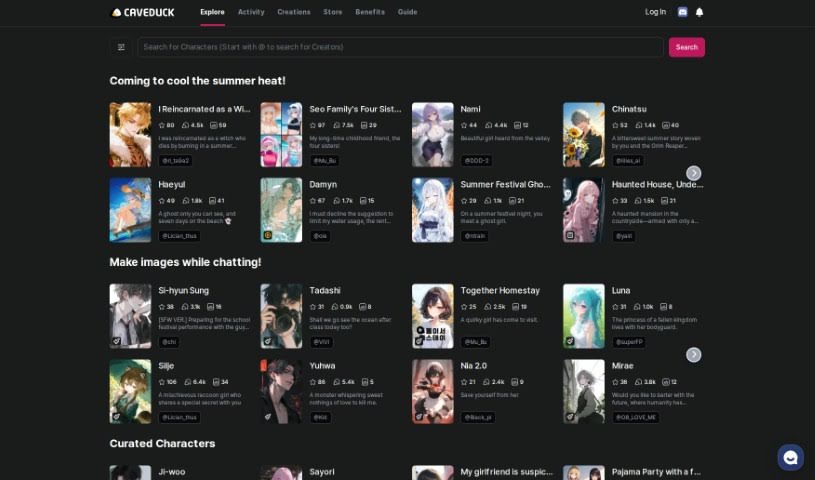
Task: Click the image badge on Together Homestay thumbnail
Action: [419, 341]
